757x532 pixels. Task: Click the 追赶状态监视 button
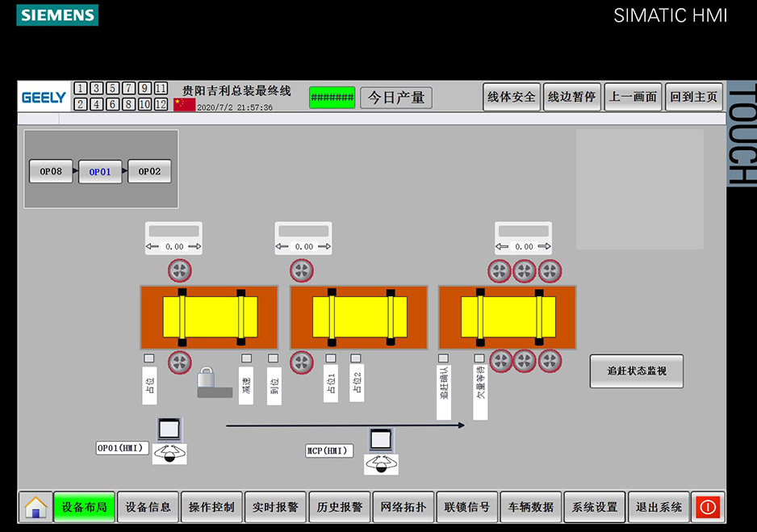click(x=636, y=371)
